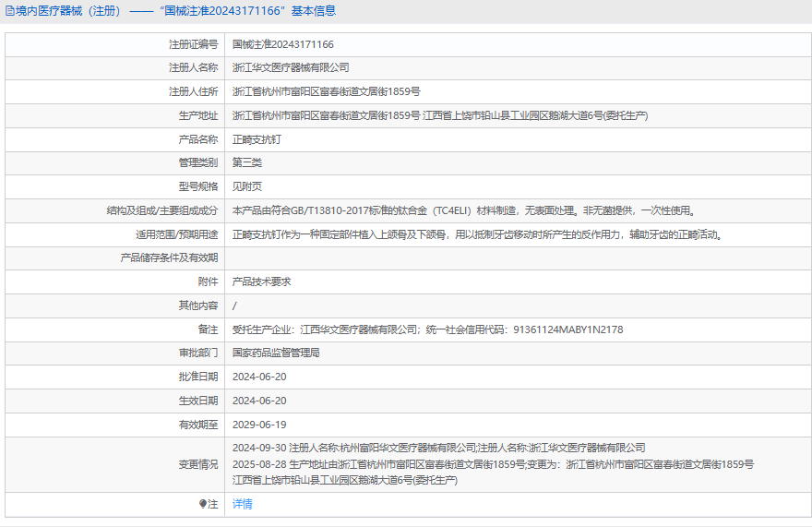
Task: Click the 生产地址 address value text
Action: pos(439,115)
